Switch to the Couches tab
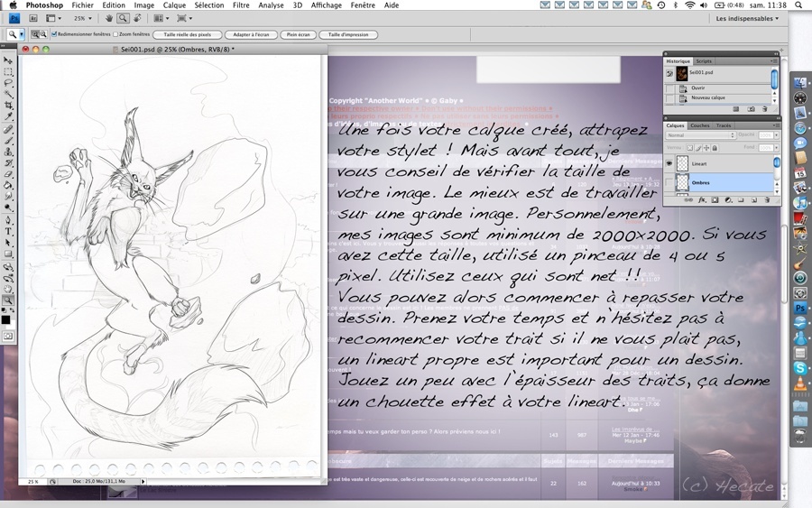The image size is (812, 508). [x=699, y=125]
